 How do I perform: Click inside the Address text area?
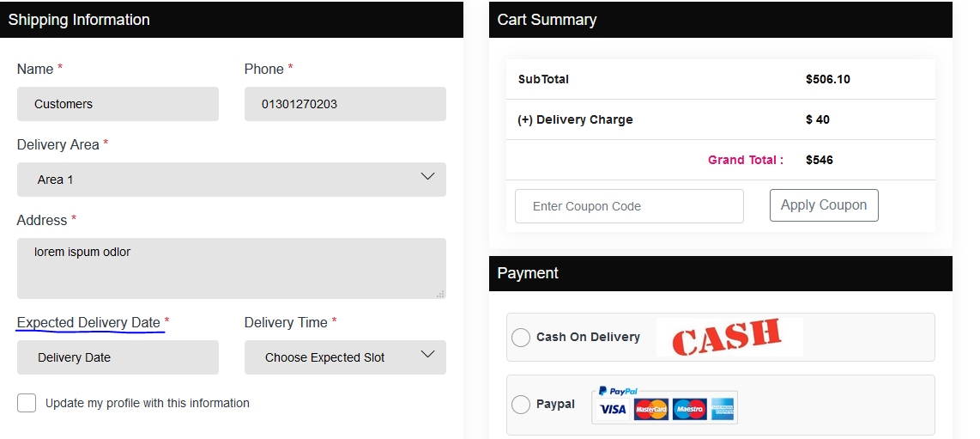(x=232, y=268)
